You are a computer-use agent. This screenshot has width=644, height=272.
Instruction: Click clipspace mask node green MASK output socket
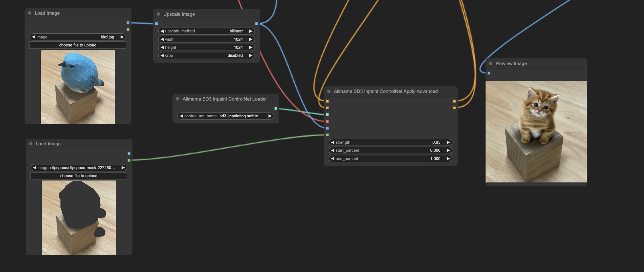point(129,160)
